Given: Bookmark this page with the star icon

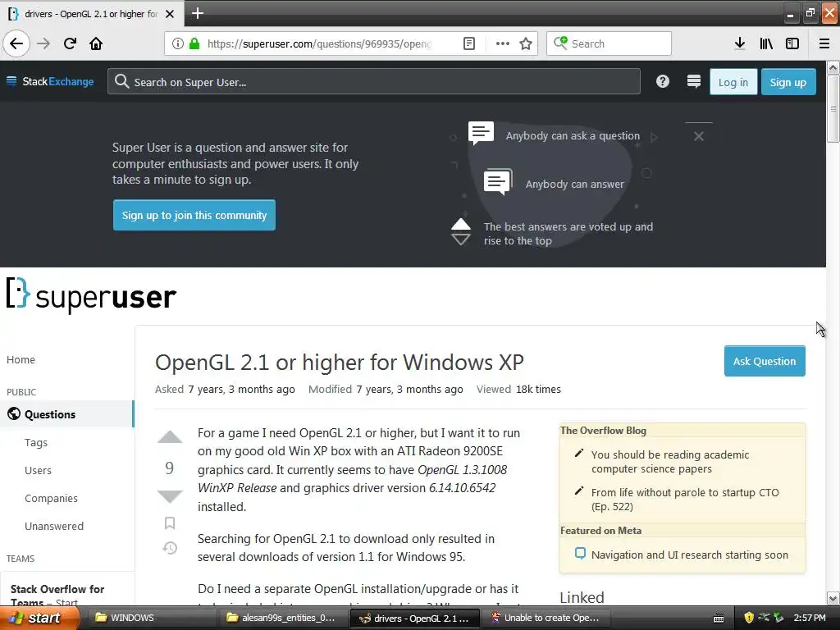Looking at the screenshot, I should pyautogui.click(x=526, y=43).
